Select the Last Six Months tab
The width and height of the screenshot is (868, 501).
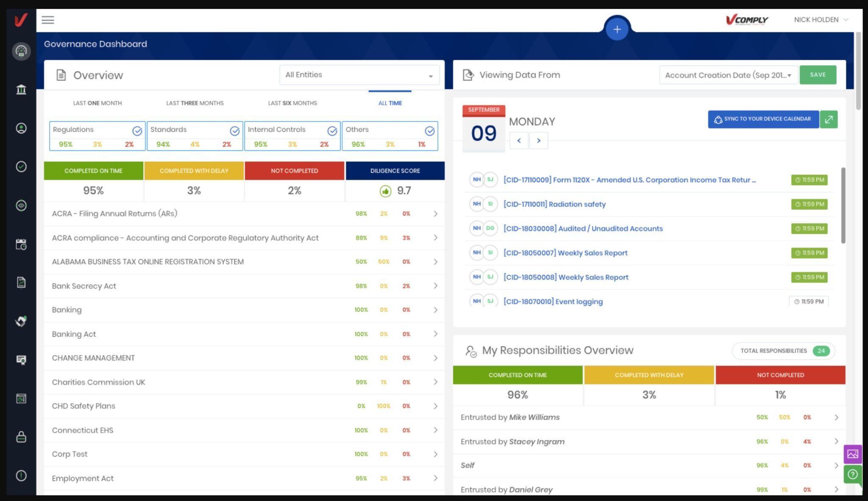(292, 103)
